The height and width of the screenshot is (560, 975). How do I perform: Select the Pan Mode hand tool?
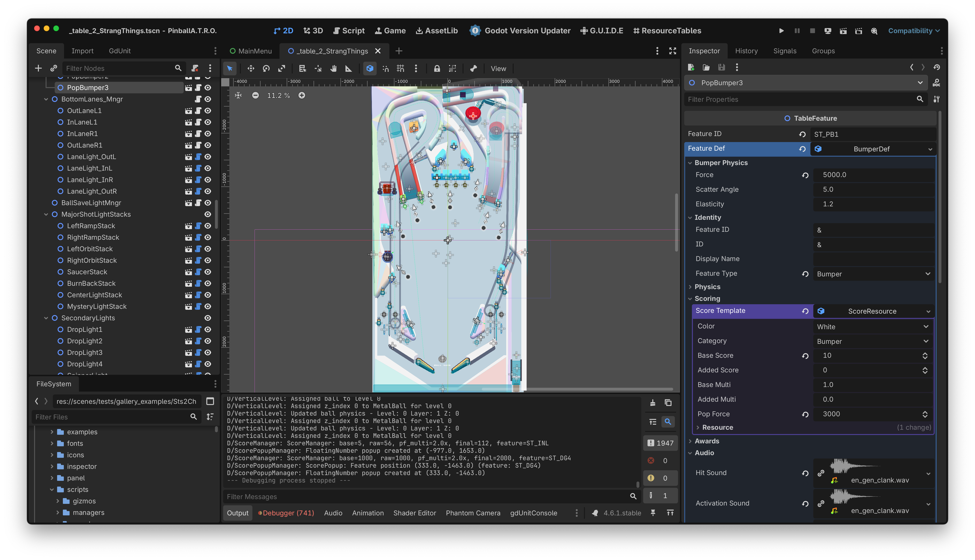333,68
